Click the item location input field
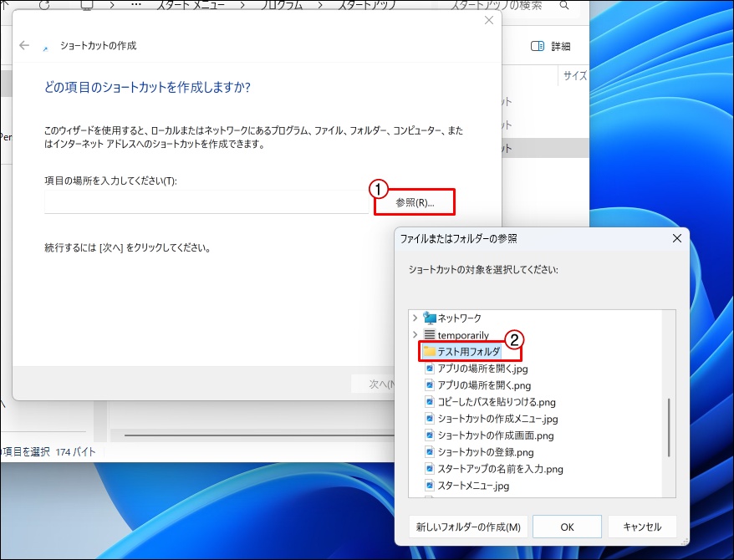 coord(205,202)
